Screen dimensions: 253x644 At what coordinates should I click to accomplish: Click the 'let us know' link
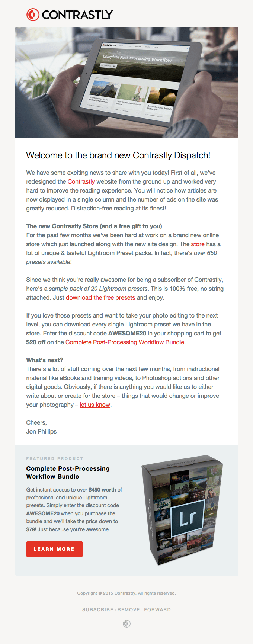[x=95, y=405]
